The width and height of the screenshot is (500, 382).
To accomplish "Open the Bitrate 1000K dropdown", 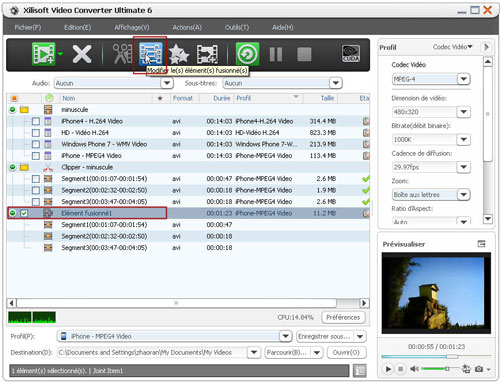I will 464,139.
